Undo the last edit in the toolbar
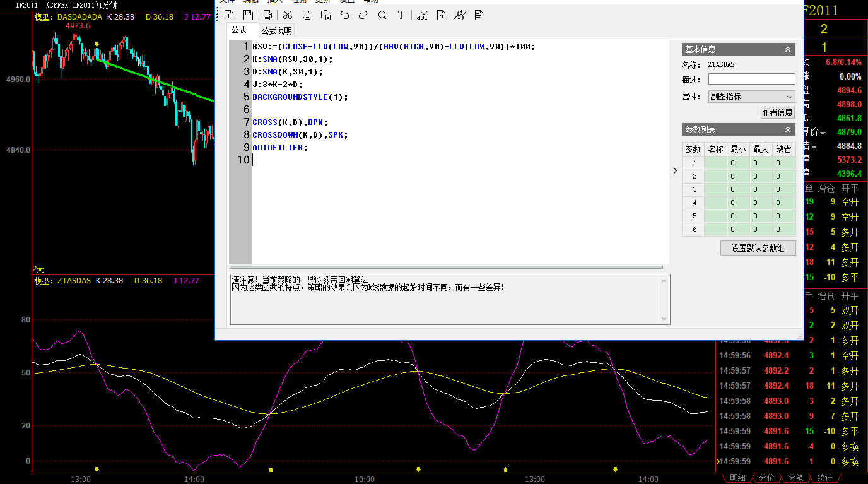Screen dimensions: 868x484 (344, 15)
